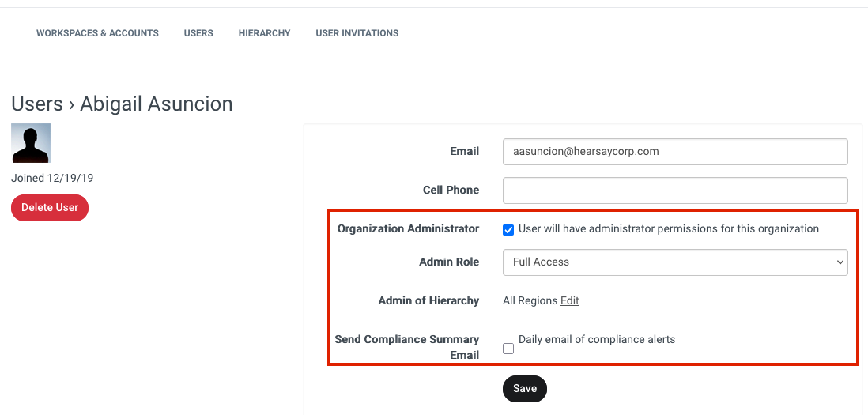Focus the Email field containing aasuncion@hearsaycorp.com
Viewport: 868px width, 415px height.
coord(675,152)
